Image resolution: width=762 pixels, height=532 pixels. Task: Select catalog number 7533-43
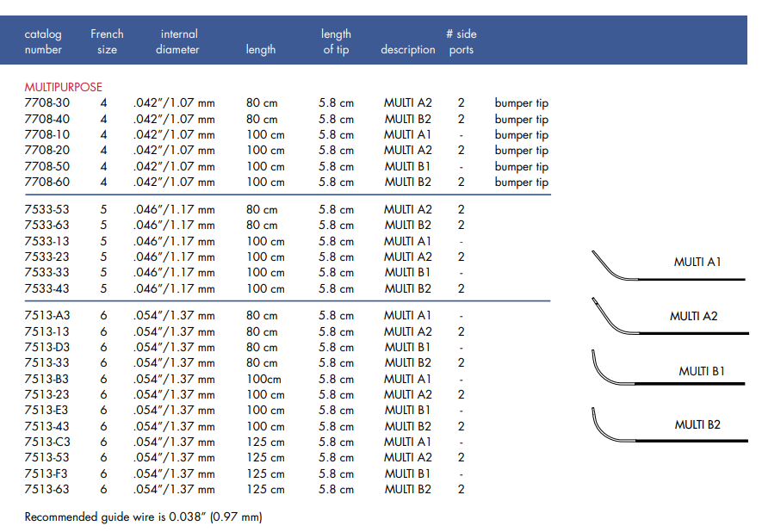click(x=47, y=288)
